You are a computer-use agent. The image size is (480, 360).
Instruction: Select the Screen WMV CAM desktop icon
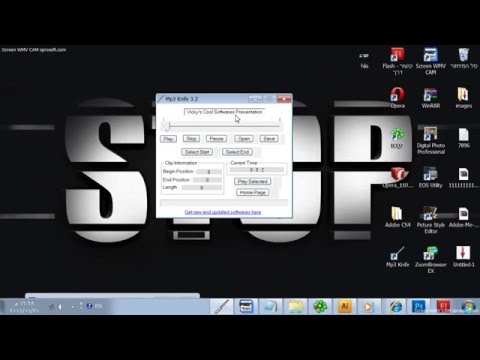click(431, 61)
